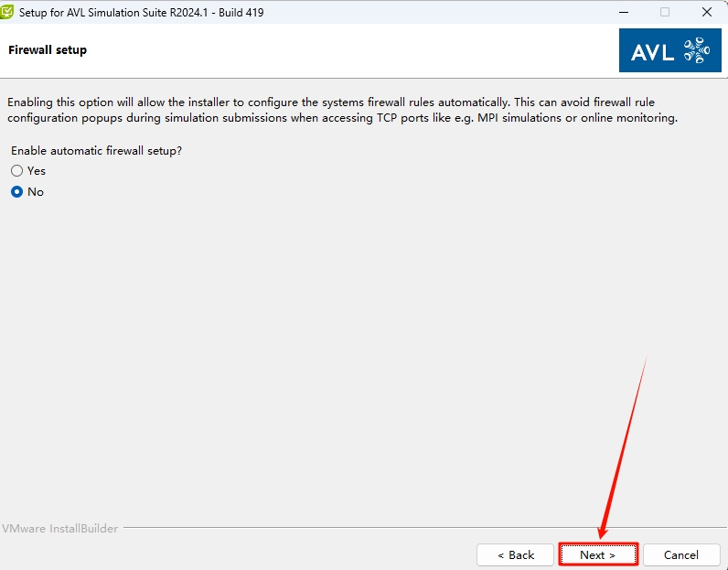Click the "Yes" option label text
Viewport: 728px width, 570px height.
37,171
